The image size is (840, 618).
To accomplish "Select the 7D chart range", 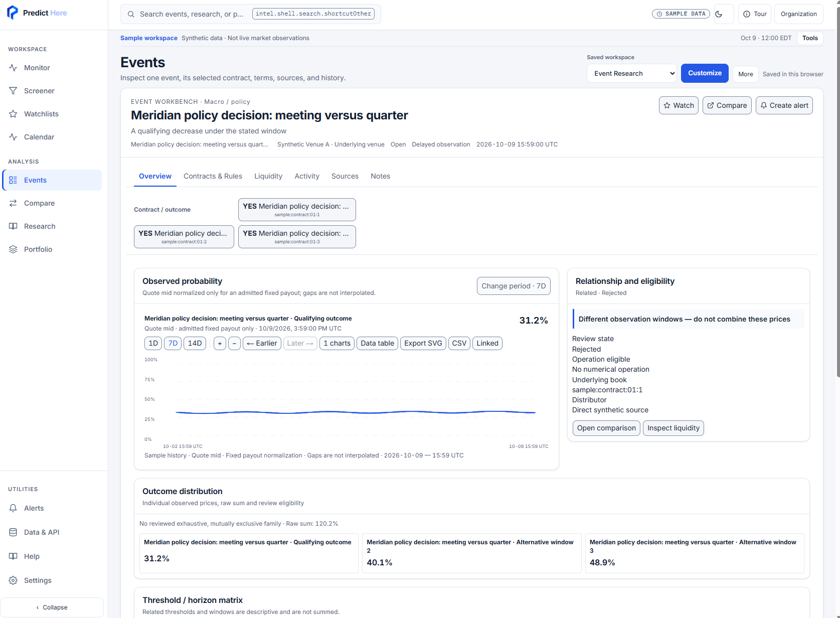I will click(x=173, y=343).
